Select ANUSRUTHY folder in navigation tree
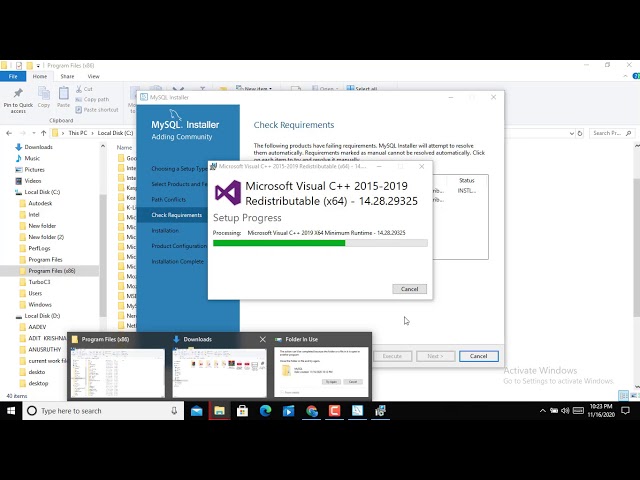This screenshot has height=480, width=640. click(44, 350)
